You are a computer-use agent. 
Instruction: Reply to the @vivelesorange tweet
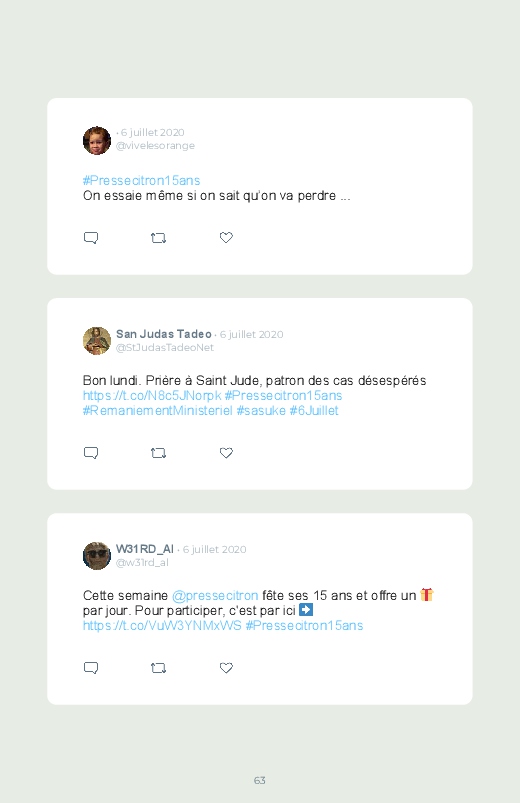pos(91,238)
